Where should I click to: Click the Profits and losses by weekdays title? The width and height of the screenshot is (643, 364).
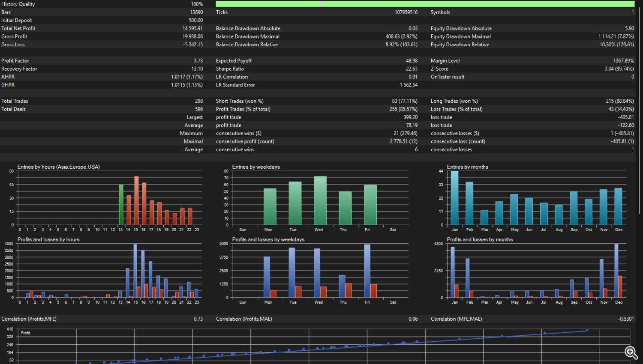click(268, 240)
